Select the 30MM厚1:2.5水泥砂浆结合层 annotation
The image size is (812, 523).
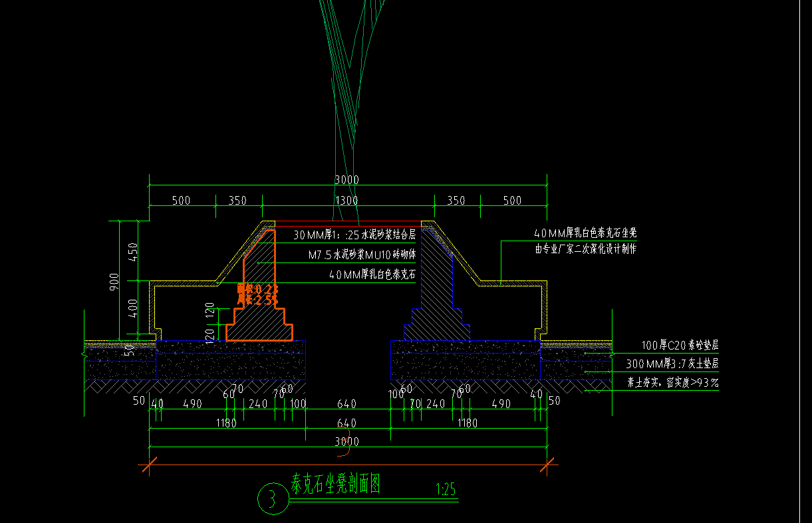pos(354,235)
